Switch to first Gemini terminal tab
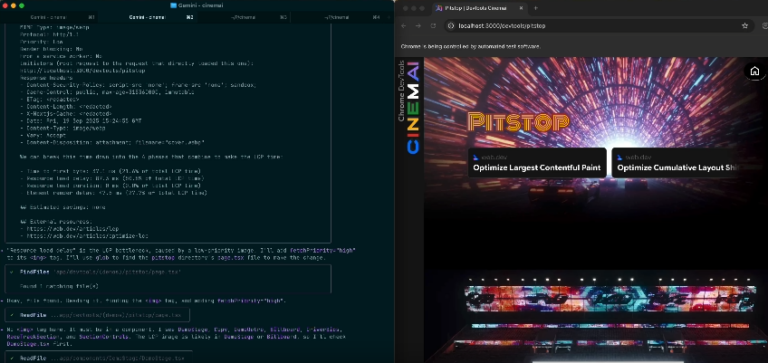The image size is (768, 363). coord(49,17)
